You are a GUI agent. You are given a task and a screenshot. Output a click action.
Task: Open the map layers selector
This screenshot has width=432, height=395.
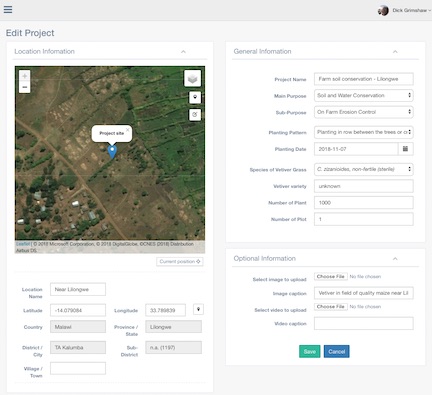click(x=192, y=79)
